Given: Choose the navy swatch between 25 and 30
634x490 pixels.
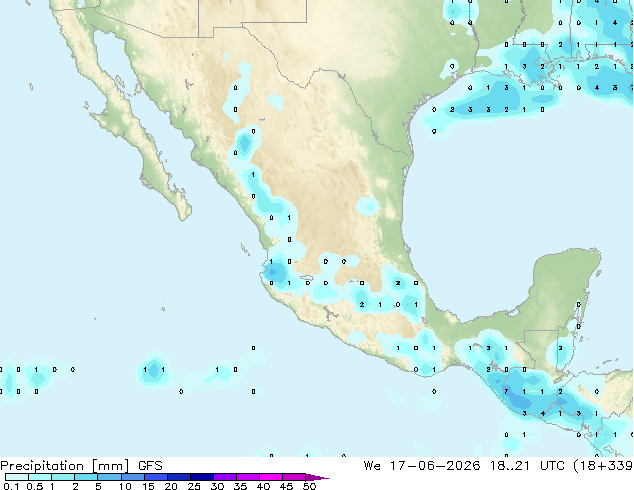Looking at the screenshot, I should click(201, 477).
